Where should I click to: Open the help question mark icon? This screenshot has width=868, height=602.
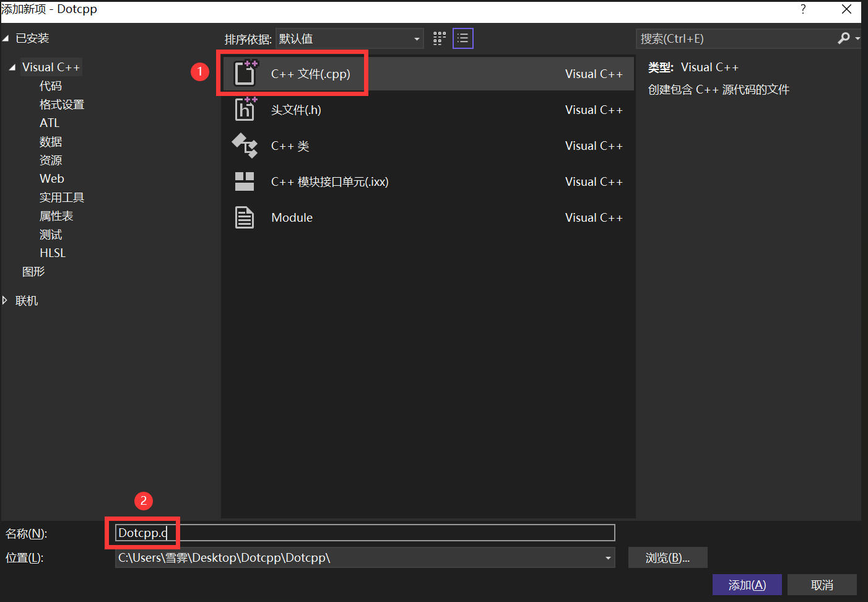pyautogui.click(x=803, y=9)
